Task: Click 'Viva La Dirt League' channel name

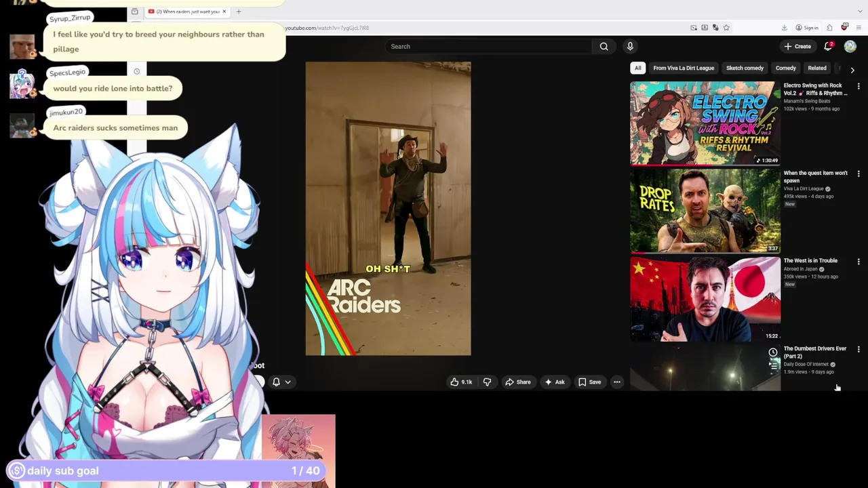Action: click(x=804, y=189)
